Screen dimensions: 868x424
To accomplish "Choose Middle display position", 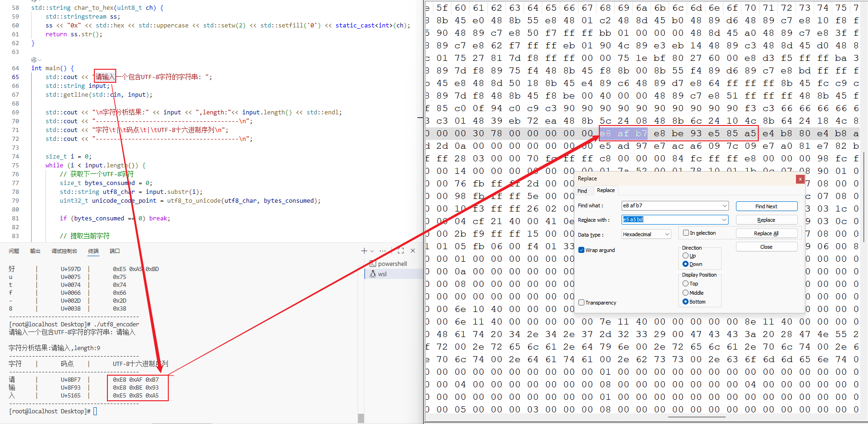I will [685, 293].
